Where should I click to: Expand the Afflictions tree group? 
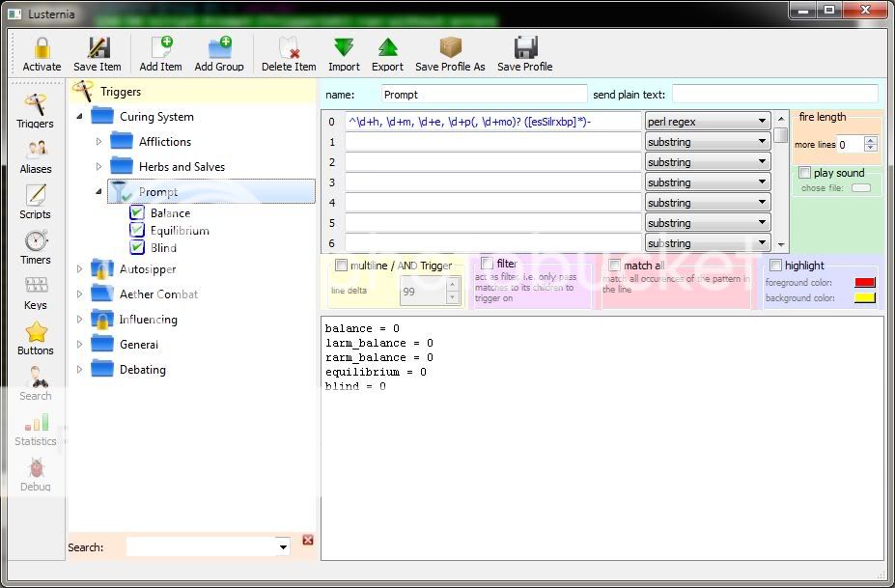point(98,142)
